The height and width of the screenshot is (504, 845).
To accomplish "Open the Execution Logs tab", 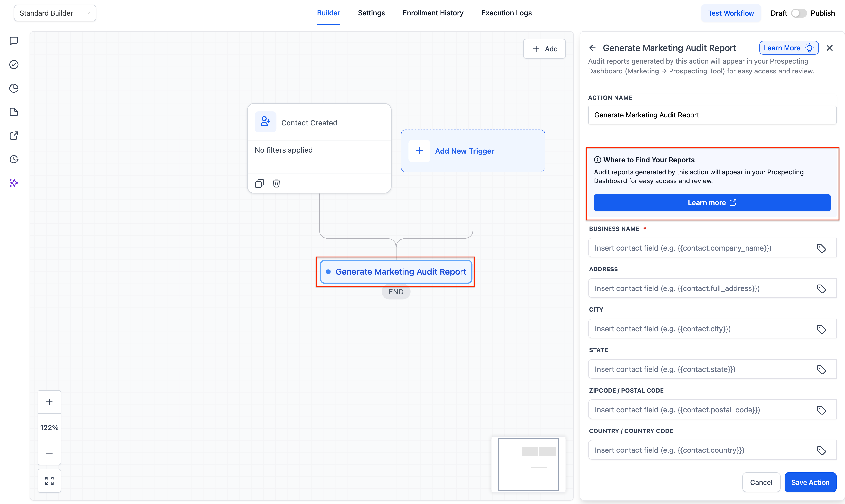I will [x=506, y=13].
